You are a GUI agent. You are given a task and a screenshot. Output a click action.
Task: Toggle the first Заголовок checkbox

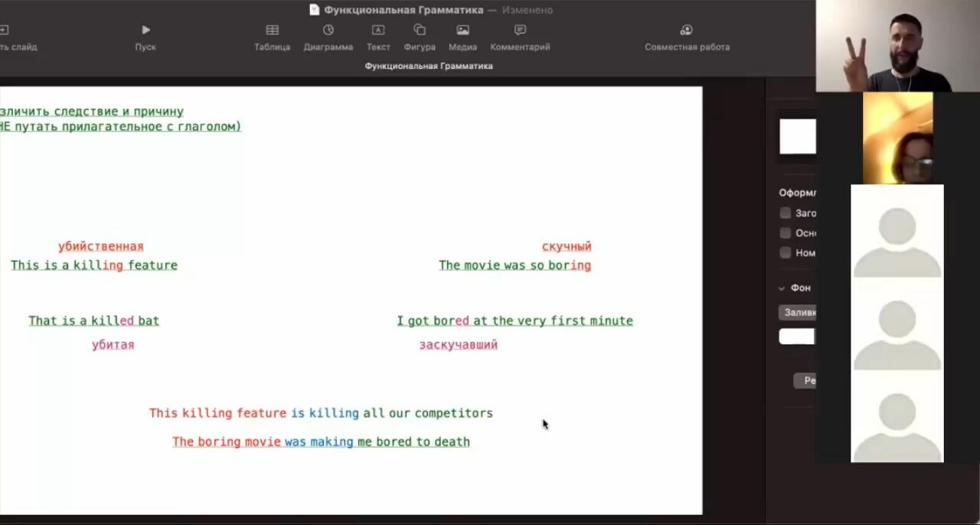click(785, 214)
